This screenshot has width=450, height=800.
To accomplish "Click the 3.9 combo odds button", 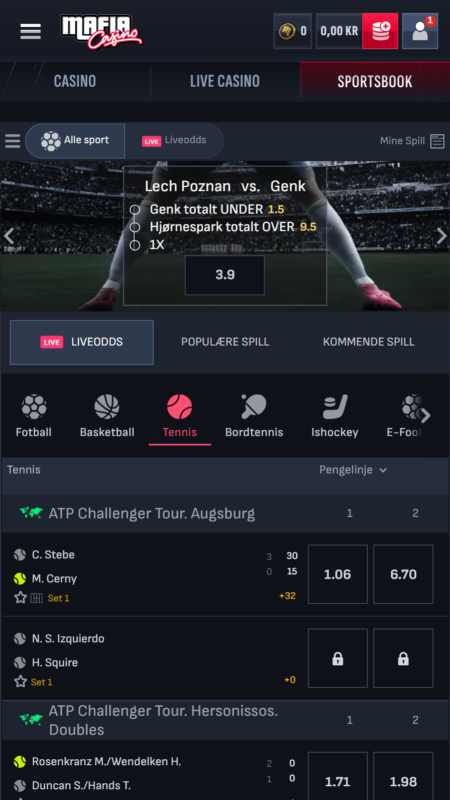I will coord(225,275).
